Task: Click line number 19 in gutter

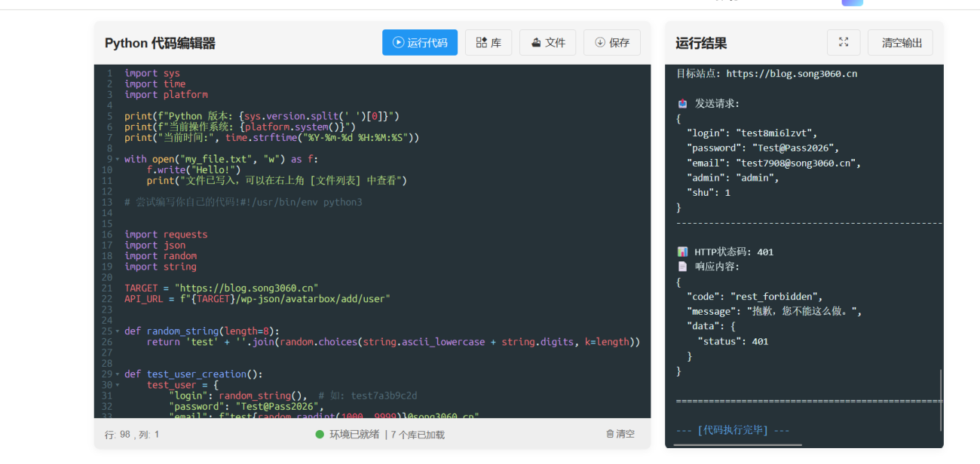Action: point(108,267)
